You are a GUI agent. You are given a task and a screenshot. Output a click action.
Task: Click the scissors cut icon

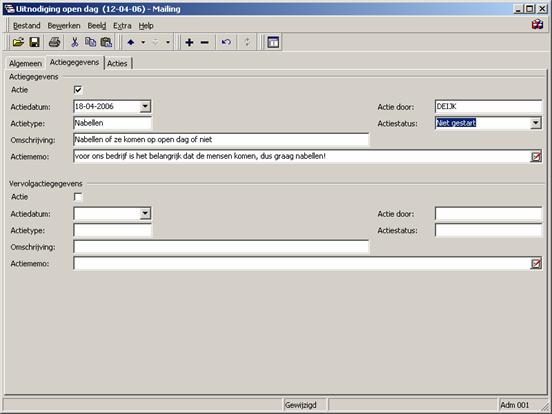tap(74, 43)
